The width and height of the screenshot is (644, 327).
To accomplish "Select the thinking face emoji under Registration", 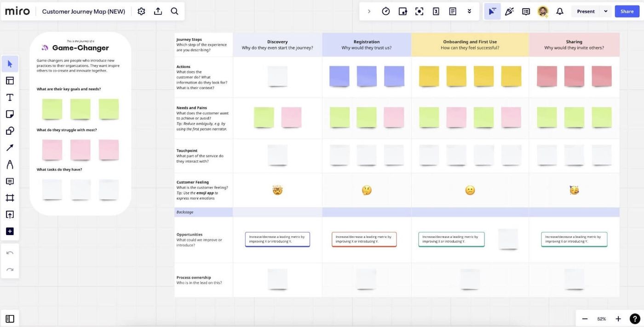I will click(367, 190).
